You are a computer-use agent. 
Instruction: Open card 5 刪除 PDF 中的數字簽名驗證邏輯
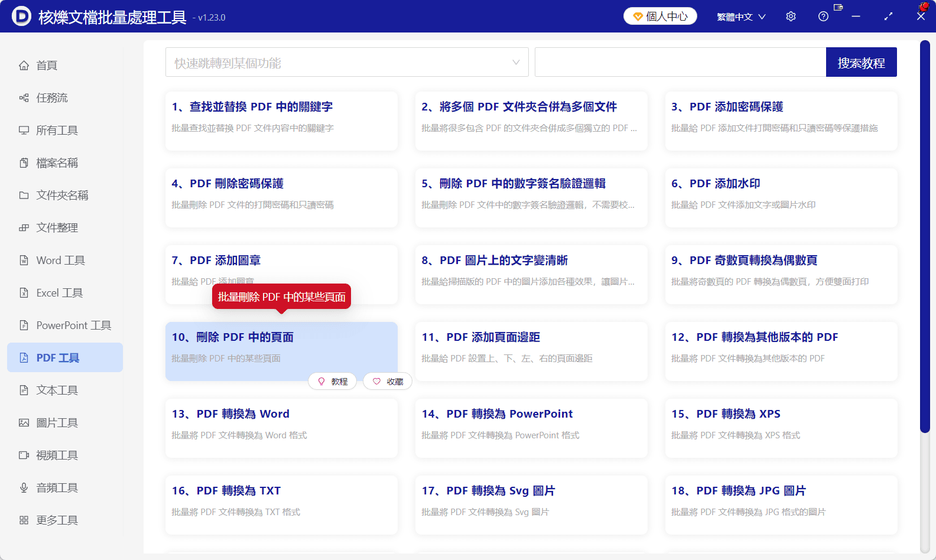pyautogui.click(x=531, y=198)
